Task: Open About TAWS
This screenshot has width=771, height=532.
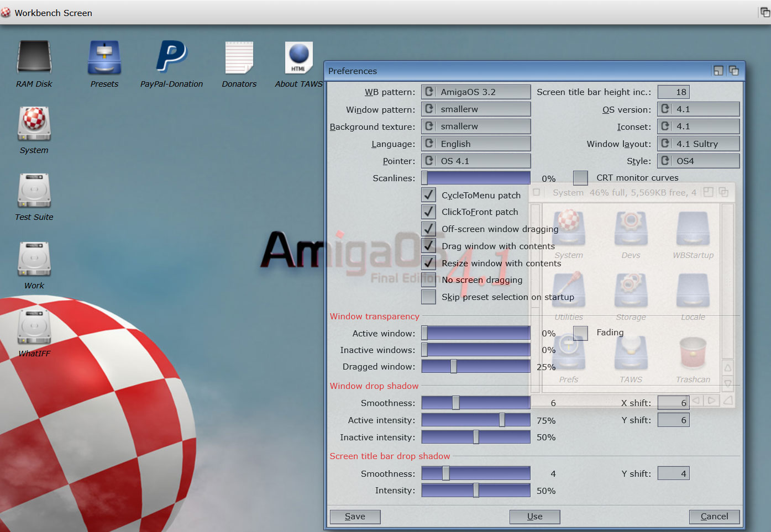Action: coord(299,57)
